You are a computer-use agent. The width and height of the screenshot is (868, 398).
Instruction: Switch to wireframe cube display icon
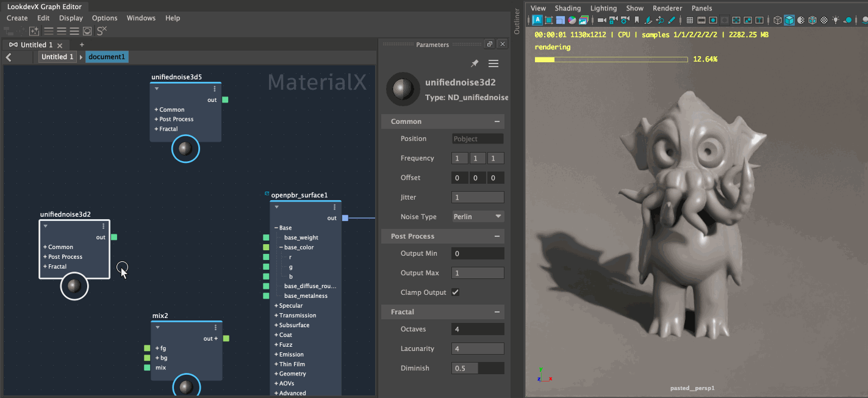click(x=778, y=20)
